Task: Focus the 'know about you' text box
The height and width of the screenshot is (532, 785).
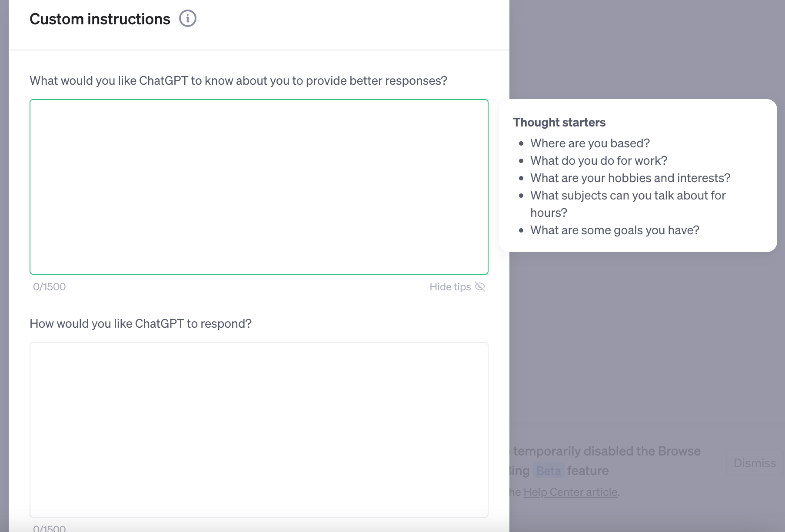Action: coord(259,187)
